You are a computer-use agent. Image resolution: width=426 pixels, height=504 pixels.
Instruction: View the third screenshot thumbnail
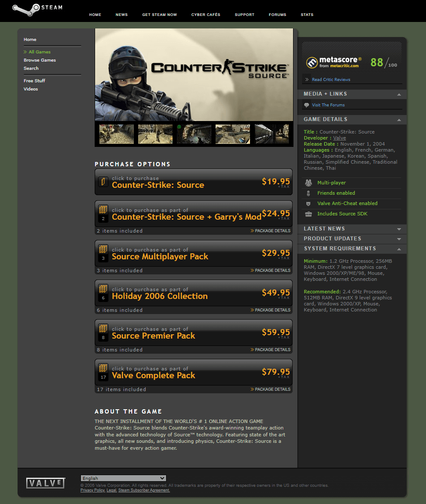pyautogui.click(x=194, y=134)
